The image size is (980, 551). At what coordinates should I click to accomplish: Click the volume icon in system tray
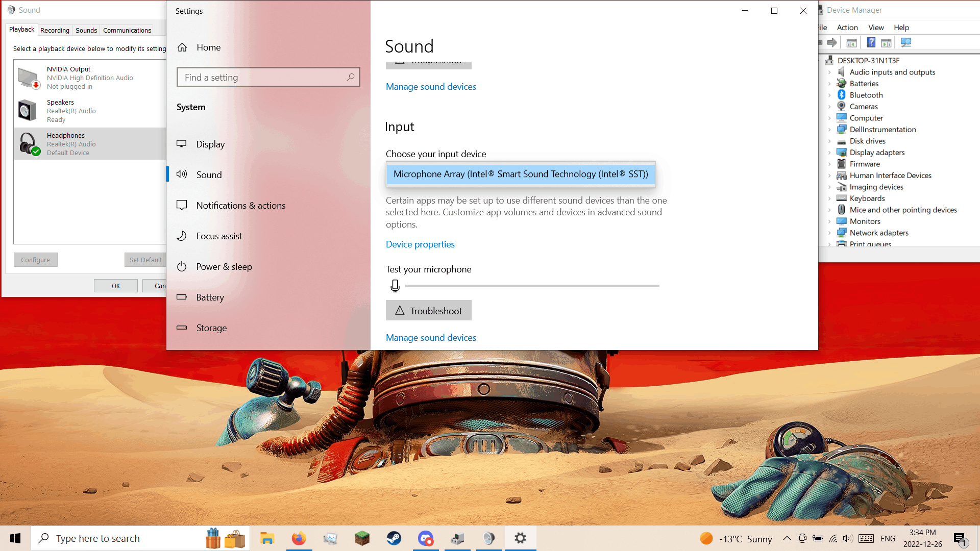click(848, 538)
